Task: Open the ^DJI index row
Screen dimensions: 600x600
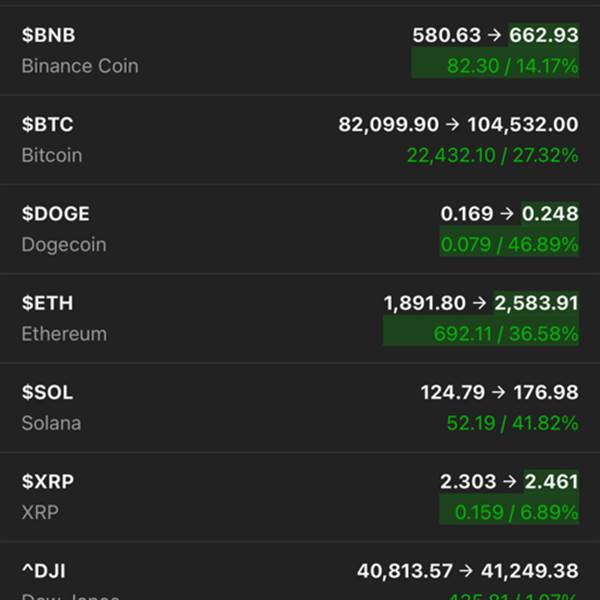Action: 300,571
